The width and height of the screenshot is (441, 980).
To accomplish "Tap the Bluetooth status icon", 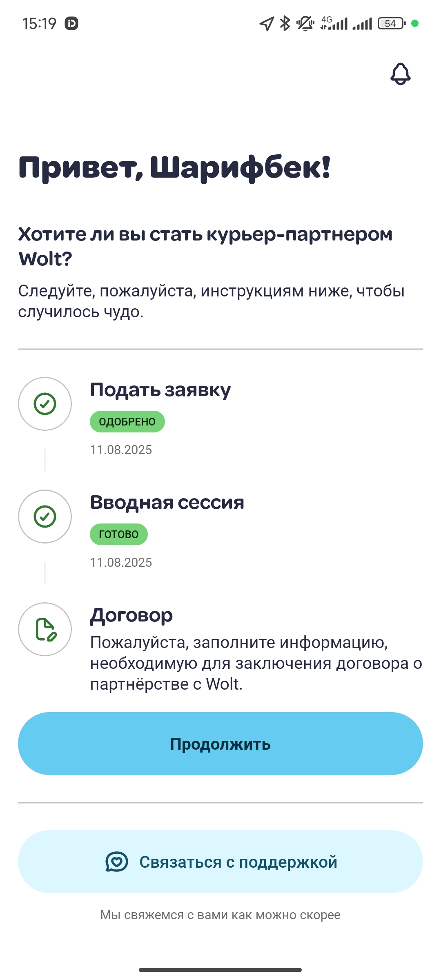I will click(285, 23).
